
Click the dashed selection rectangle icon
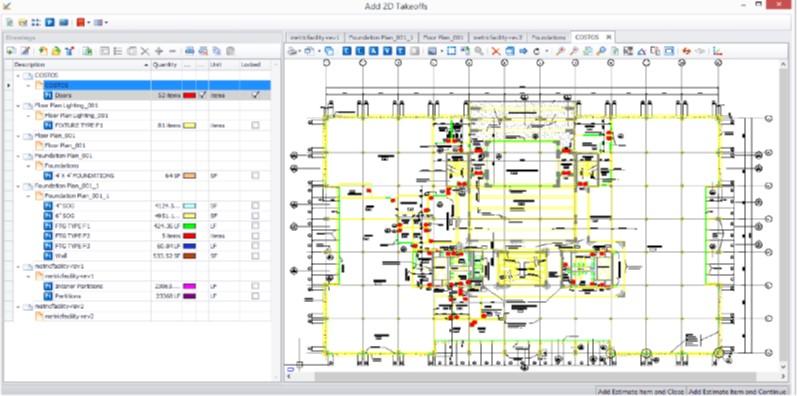[x=451, y=51]
